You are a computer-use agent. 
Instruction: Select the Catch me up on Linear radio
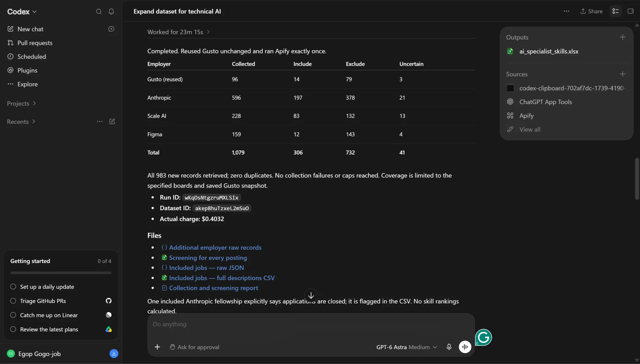click(x=13, y=315)
